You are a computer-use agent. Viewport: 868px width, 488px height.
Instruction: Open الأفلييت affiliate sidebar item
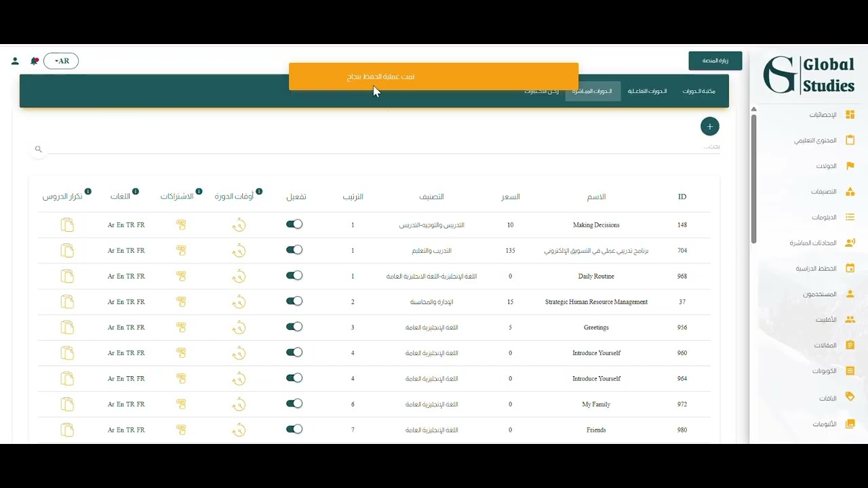(835, 319)
